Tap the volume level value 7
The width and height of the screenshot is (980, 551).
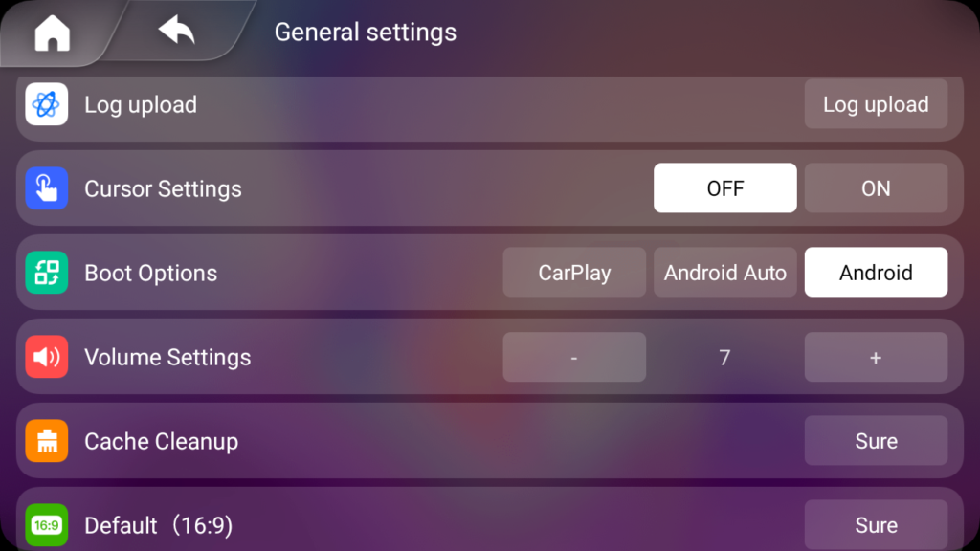[724, 358]
